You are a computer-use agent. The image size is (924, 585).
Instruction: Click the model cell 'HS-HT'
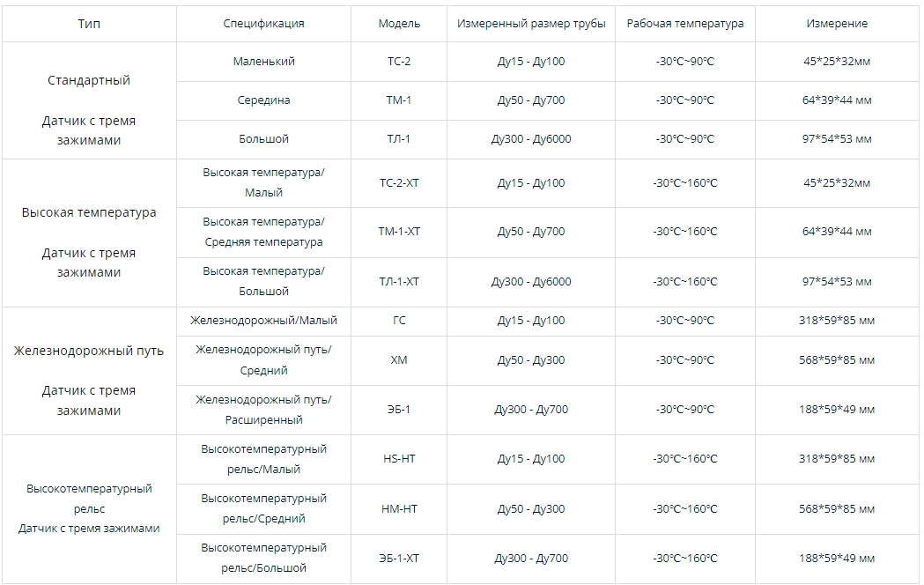399,459
